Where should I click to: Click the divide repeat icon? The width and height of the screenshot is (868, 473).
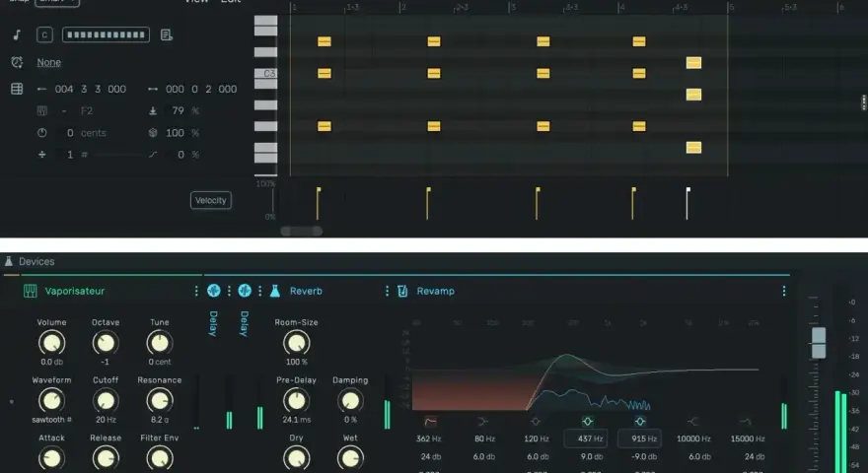coord(41,155)
